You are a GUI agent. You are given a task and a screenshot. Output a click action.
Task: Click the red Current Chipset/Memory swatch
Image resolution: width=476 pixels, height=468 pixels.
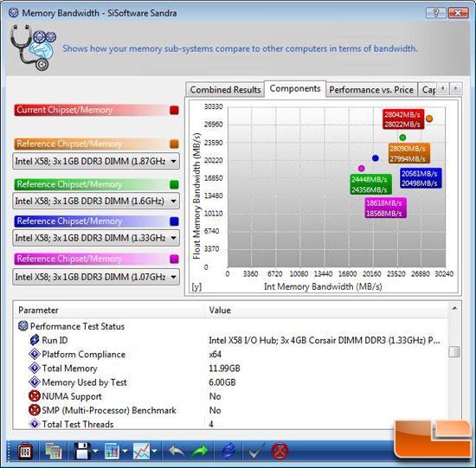point(174,110)
